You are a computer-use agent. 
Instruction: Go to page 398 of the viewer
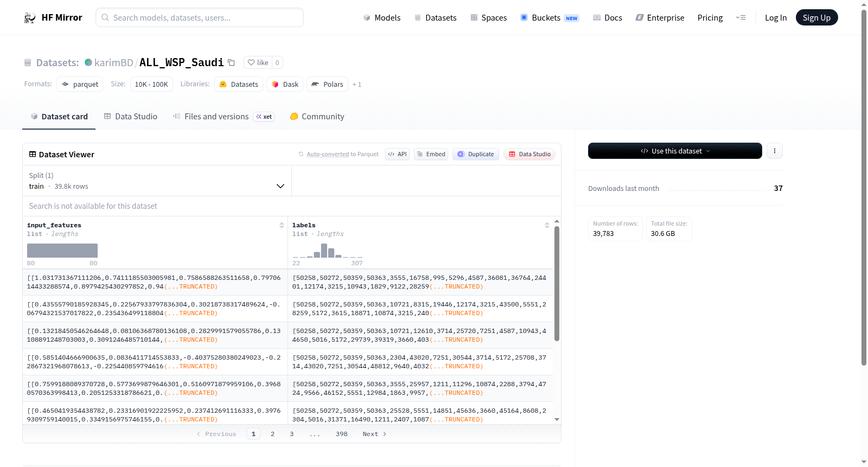point(342,434)
